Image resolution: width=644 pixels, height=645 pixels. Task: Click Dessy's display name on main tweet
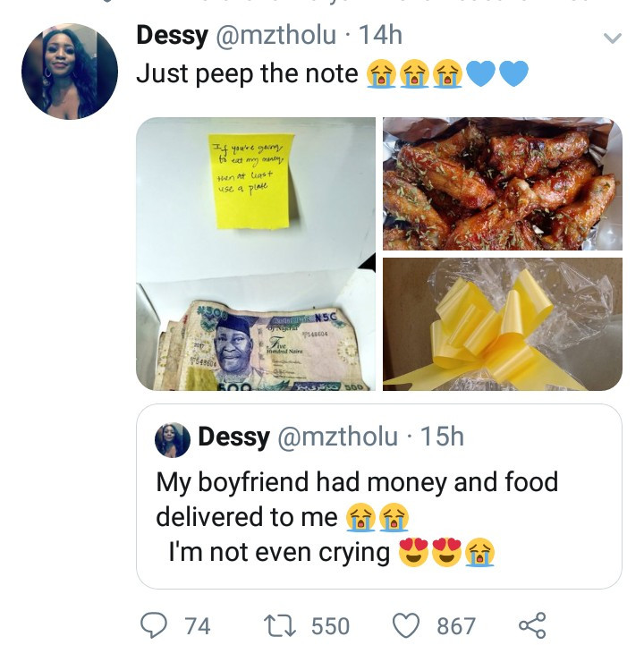(x=172, y=36)
